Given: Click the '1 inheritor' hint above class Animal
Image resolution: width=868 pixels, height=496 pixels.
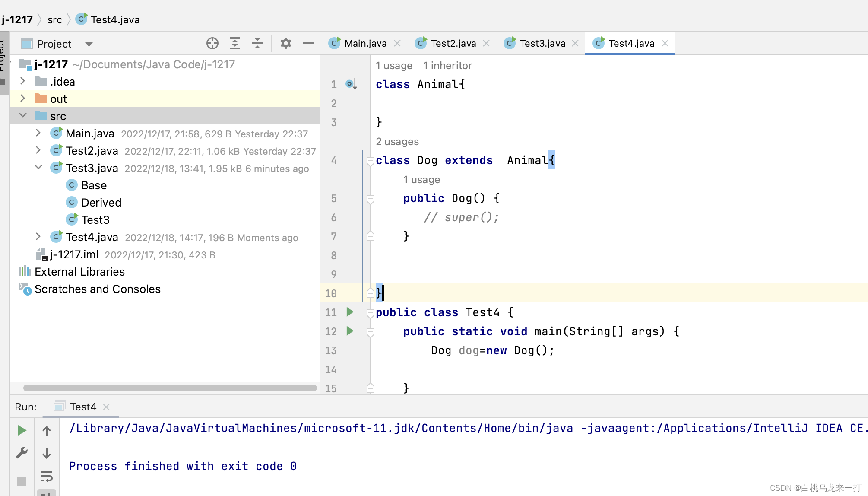Looking at the screenshot, I should 447,66.
